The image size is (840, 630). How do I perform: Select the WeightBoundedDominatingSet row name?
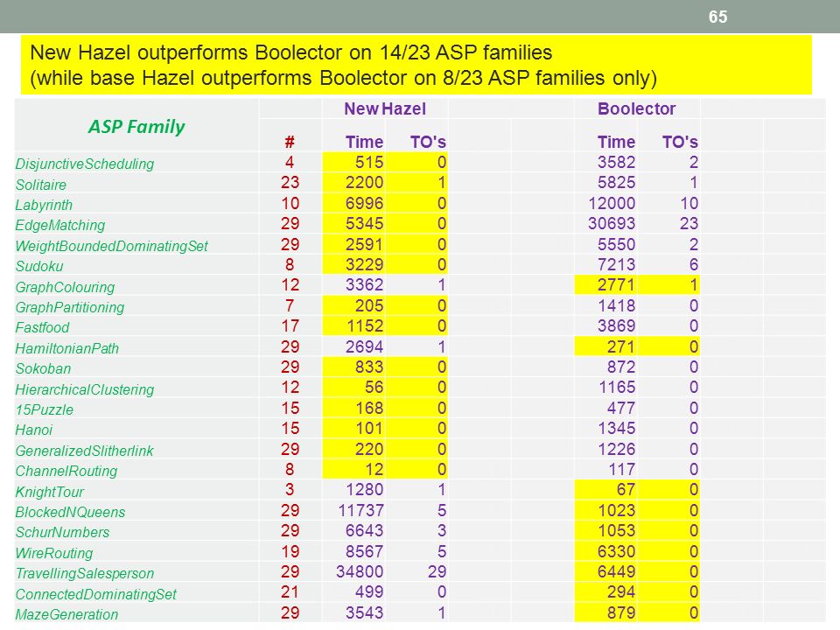click(x=111, y=247)
